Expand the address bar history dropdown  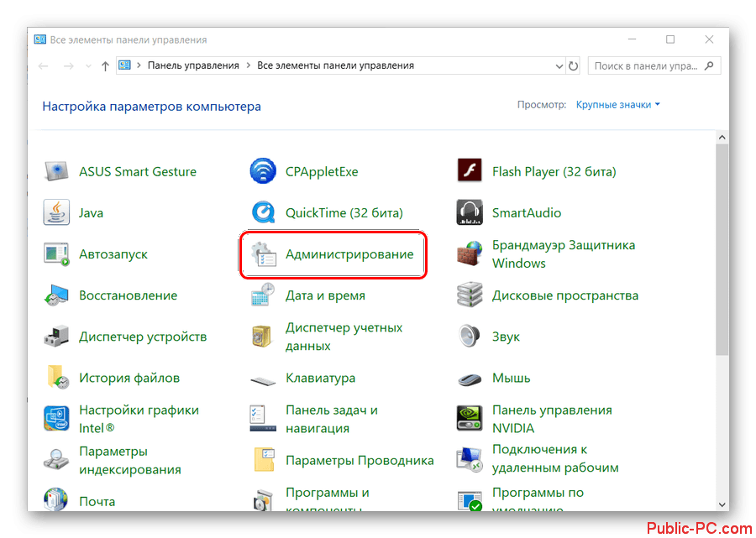click(559, 66)
